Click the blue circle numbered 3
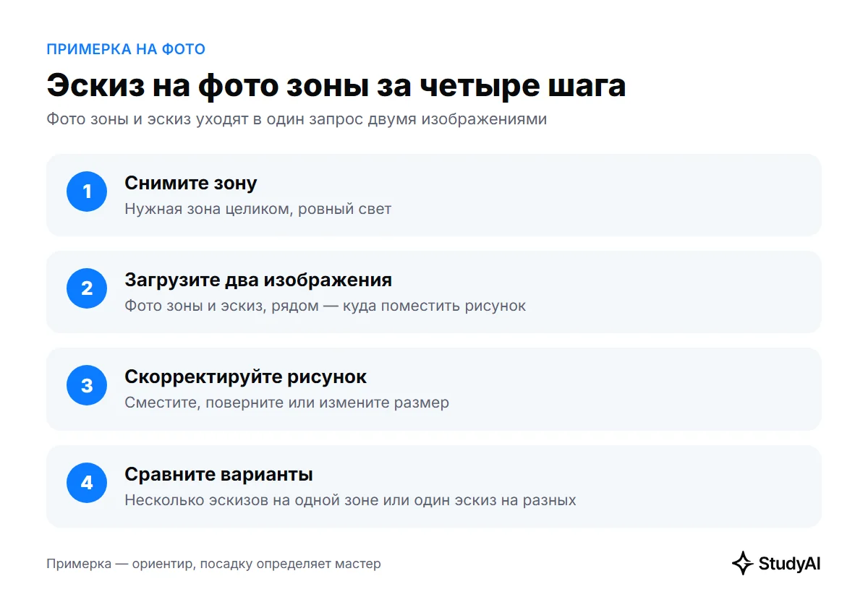868x610 pixels. (x=87, y=385)
